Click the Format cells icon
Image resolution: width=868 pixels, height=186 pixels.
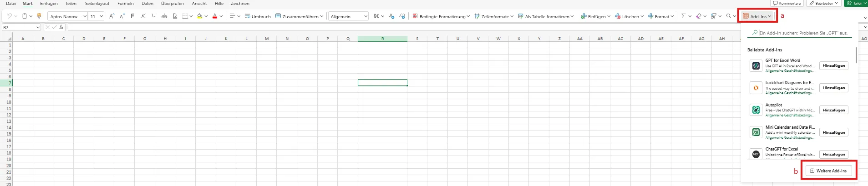click(651, 16)
